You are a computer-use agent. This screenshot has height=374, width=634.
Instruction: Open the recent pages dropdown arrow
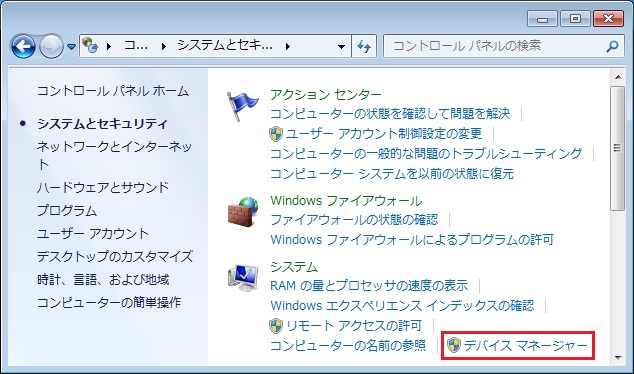72,46
